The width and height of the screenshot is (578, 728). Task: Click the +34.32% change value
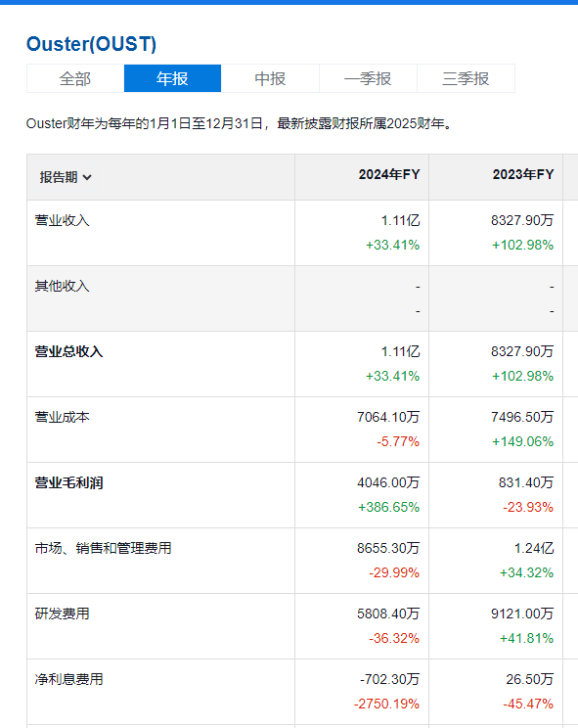coord(526,572)
